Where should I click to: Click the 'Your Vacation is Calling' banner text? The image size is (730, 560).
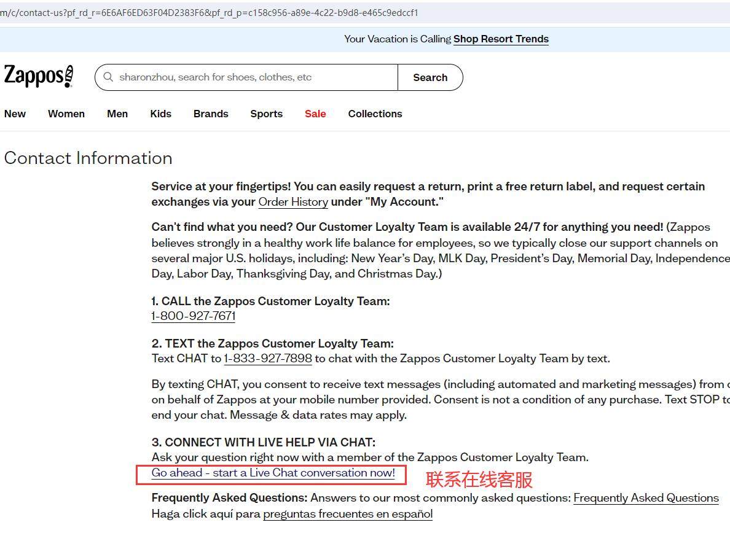(x=398, y=39)
